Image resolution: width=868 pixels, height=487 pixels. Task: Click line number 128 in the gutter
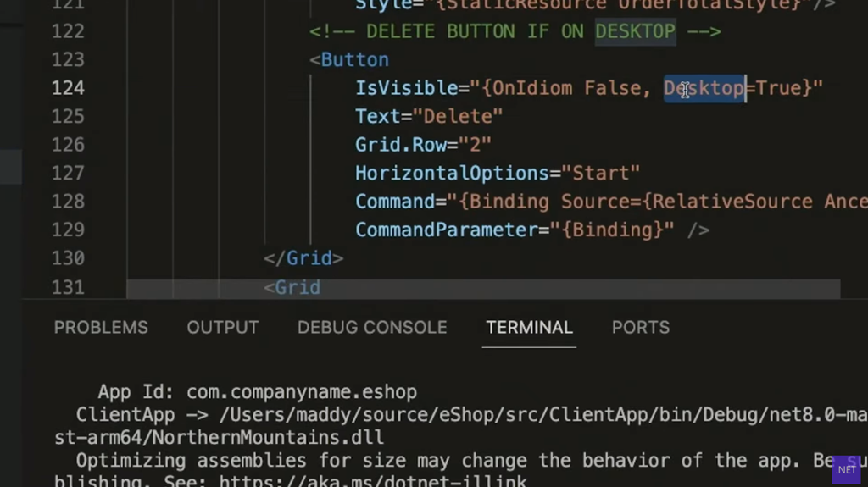pos(68,201)
